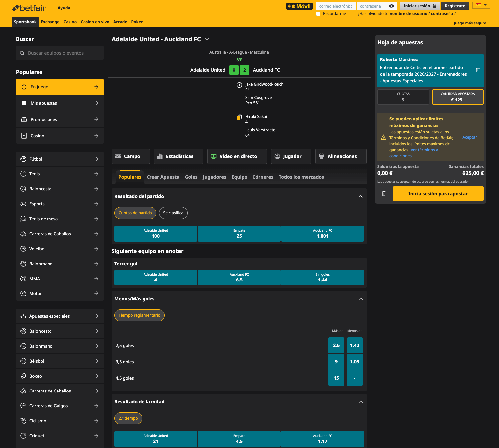Select Menos de 3,5 goles at 1.03

click(x=355, y=362)
